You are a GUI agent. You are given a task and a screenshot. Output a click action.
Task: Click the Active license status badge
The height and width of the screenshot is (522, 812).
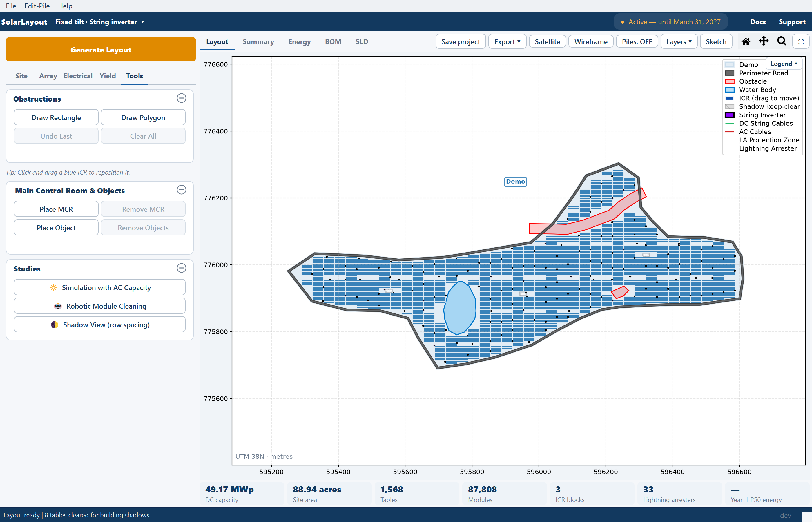click(x=670, y=22)
